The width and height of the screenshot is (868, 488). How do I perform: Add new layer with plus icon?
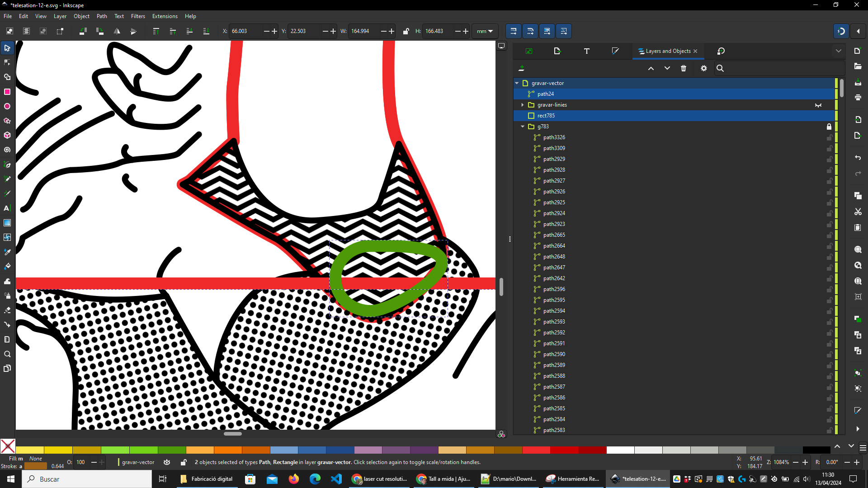(521, 68)
